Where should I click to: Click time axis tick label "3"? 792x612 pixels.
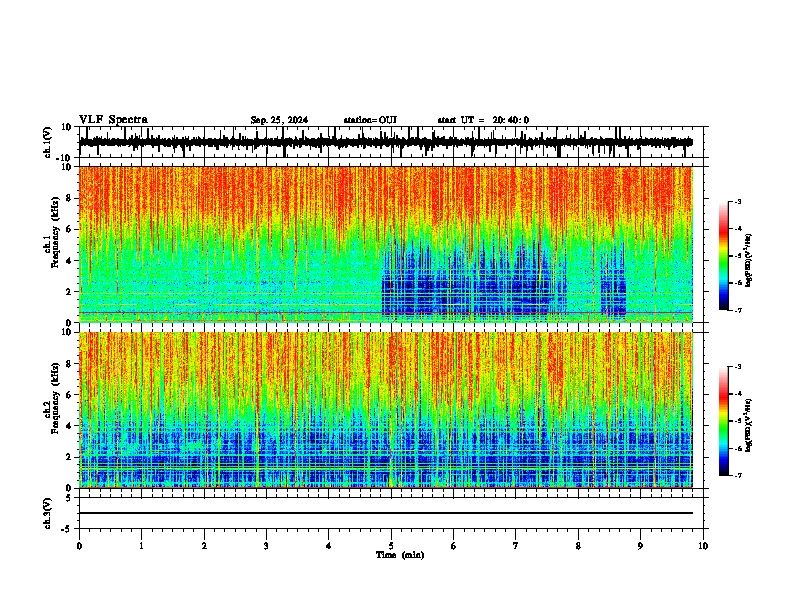[x=266, y=546]
